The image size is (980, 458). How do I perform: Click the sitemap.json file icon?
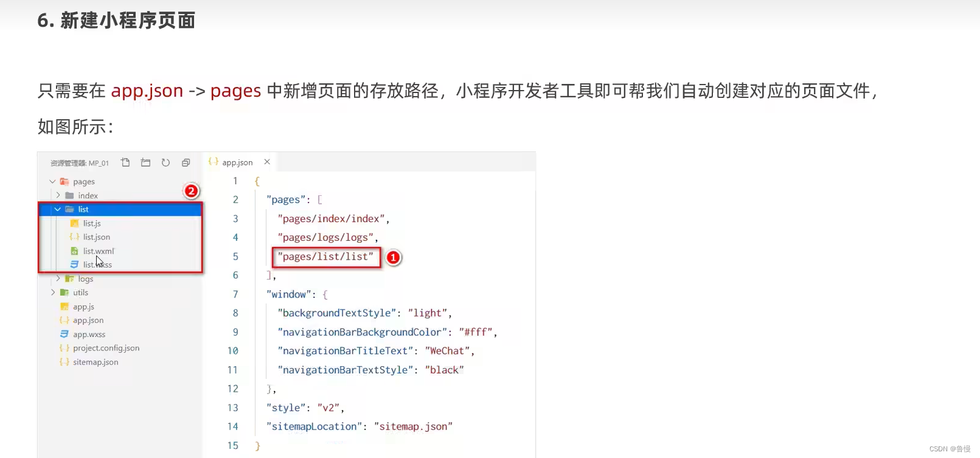[64, 362]
